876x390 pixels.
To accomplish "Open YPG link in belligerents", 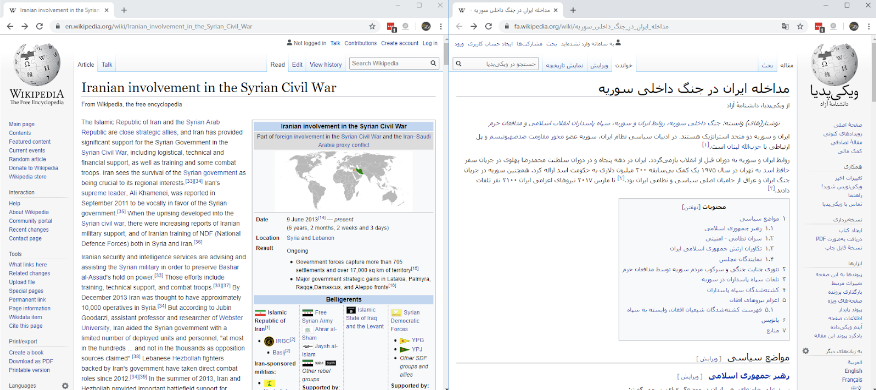I will point(417,340).
